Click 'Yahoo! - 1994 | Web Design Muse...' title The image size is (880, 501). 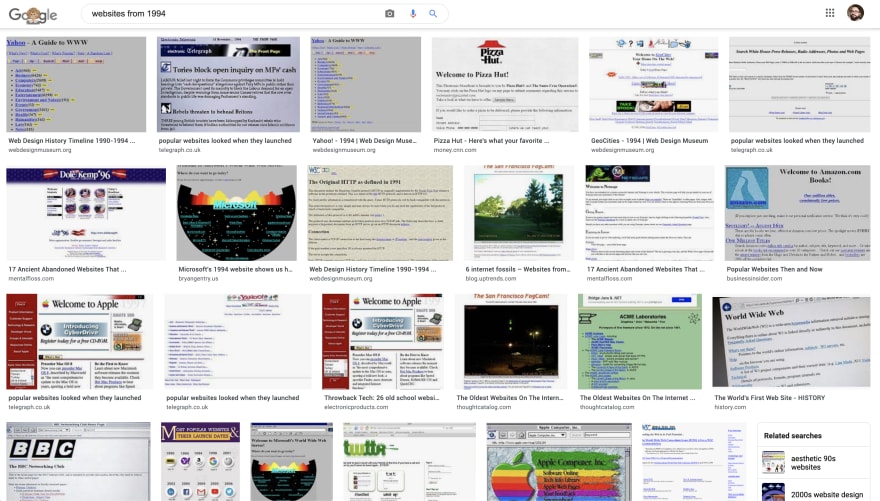(x=364, y=141)
